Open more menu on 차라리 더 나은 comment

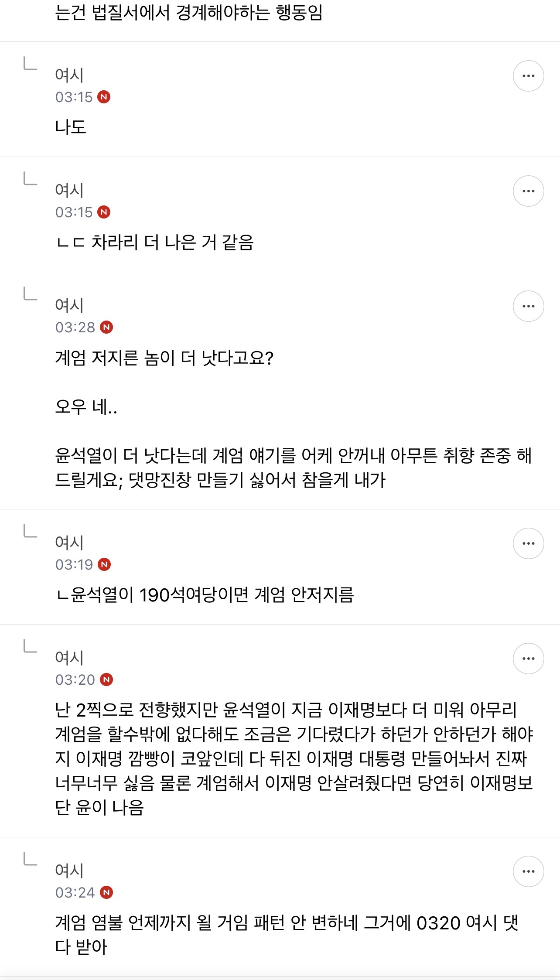(x=528, y=191)
